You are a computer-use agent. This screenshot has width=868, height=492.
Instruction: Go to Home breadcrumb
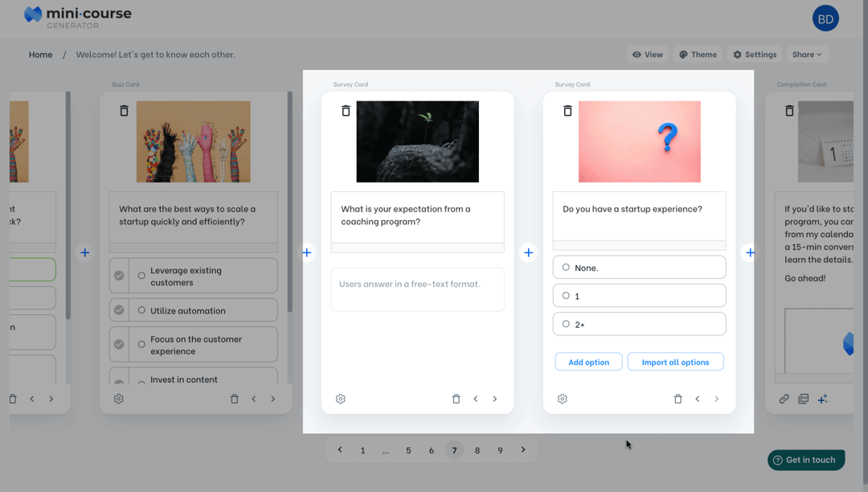(x=40, y=54)
